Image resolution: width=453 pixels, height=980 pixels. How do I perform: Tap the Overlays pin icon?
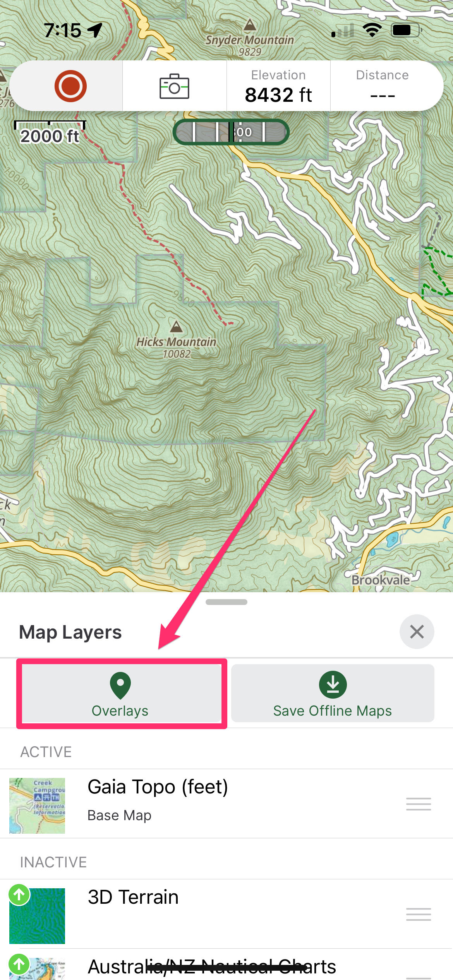pos(120,685)
